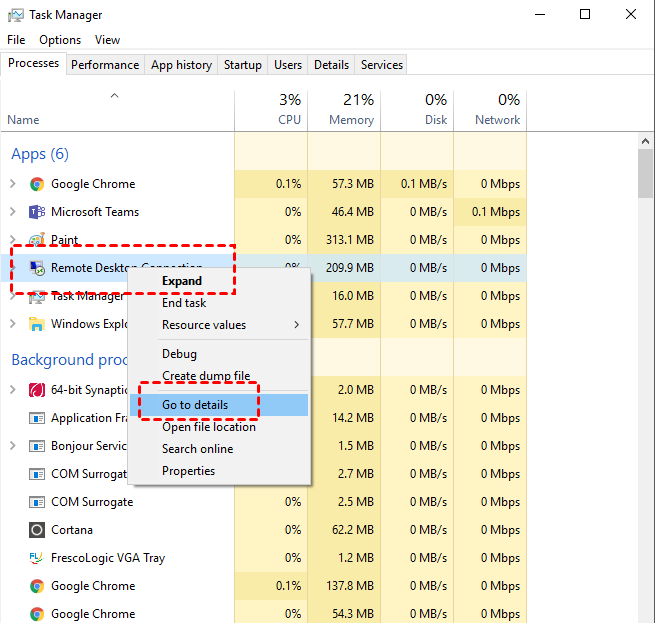Image resolution: width=655 pixels, height=623 pixels.
Task: Click Paint's 313.1 MB memory value
Action: pyautogui.click(x=350, y=240)
